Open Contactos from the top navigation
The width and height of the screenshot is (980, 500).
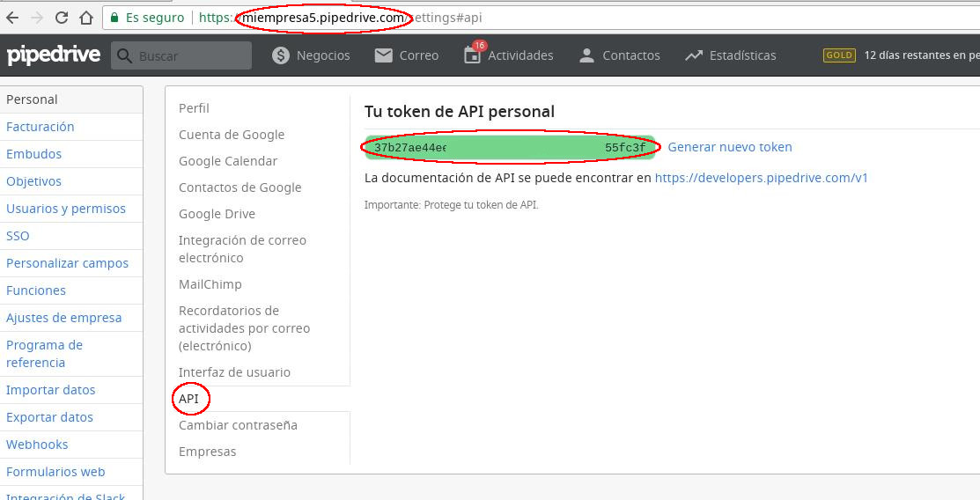619,55
